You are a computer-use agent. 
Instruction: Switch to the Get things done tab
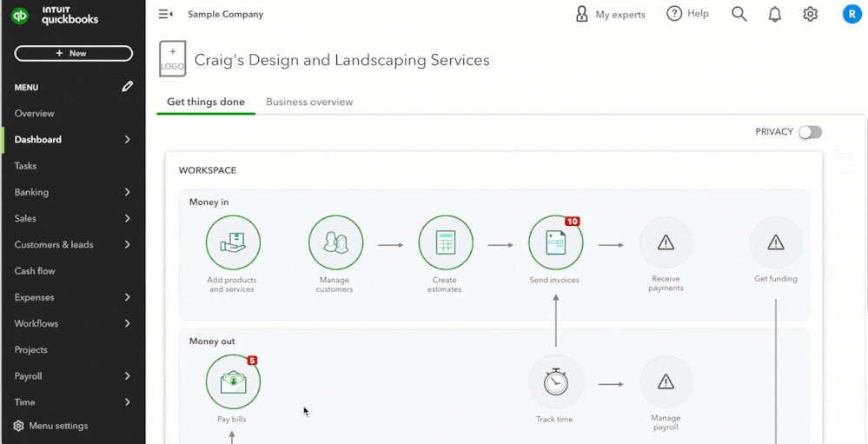pyautogui.click(x=206, y=102)
